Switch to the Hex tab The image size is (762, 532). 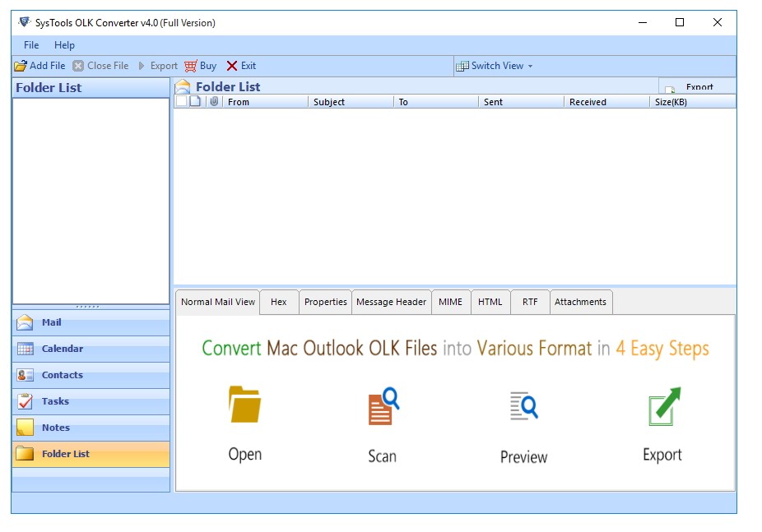point(278,302)
